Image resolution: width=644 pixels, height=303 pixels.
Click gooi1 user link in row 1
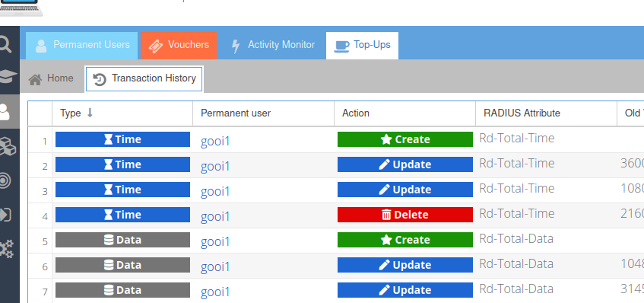click(x=215, y=141)
